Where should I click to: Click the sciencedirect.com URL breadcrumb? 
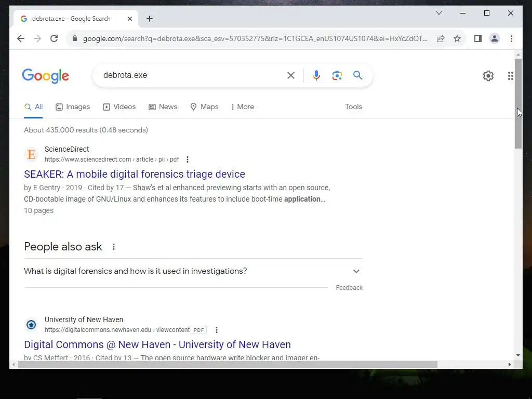pos(112,159)
